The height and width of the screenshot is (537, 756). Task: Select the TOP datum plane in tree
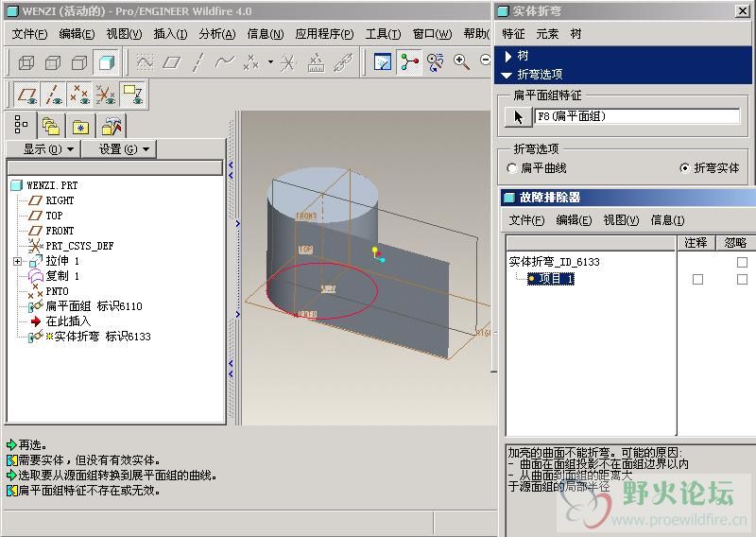click(x=54, y=216)
